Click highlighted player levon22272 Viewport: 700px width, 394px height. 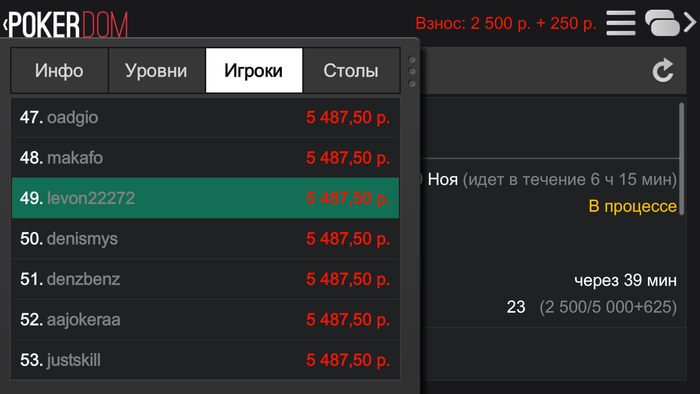pos(205,198)
